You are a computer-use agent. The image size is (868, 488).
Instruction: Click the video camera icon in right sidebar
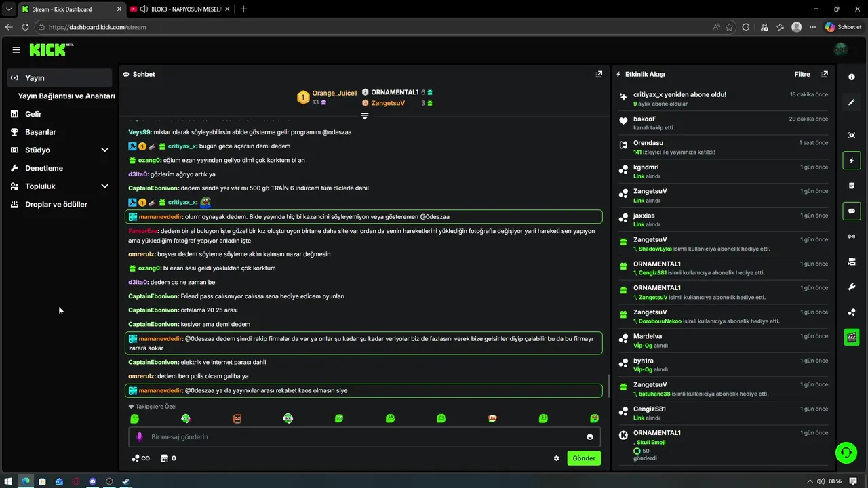[x=852, y=262]
